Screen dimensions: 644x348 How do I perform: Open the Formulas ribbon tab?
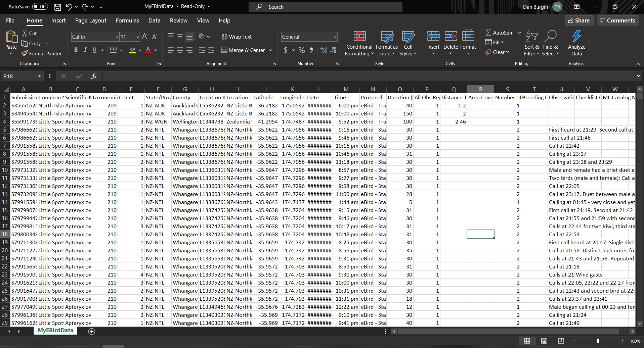pyautogui.click(x=127, y=20)
